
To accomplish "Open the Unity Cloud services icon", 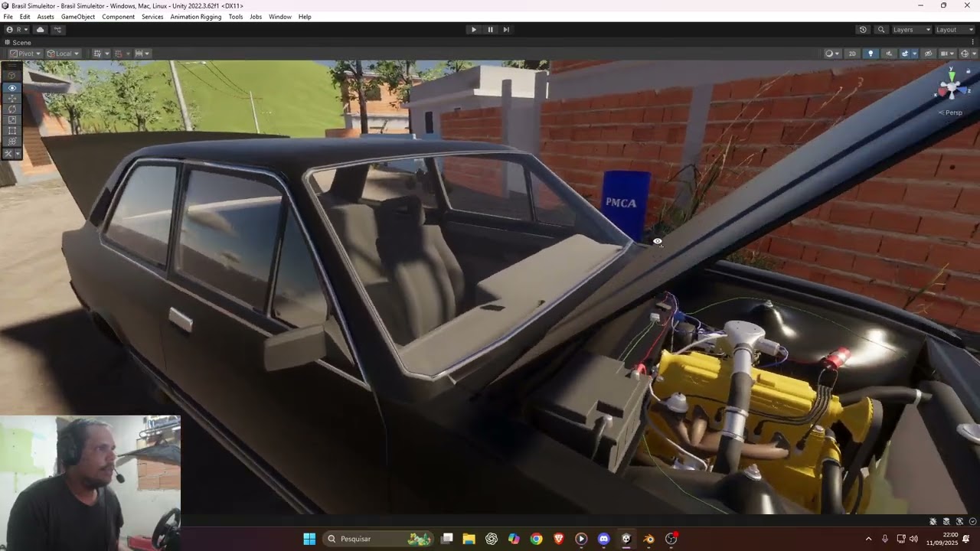I will tap(41, 30).
